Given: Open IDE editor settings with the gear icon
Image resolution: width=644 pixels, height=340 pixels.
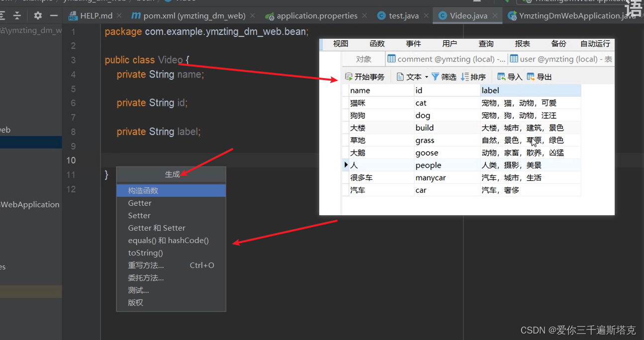Looking at the screenshot, I should point(37,15).
